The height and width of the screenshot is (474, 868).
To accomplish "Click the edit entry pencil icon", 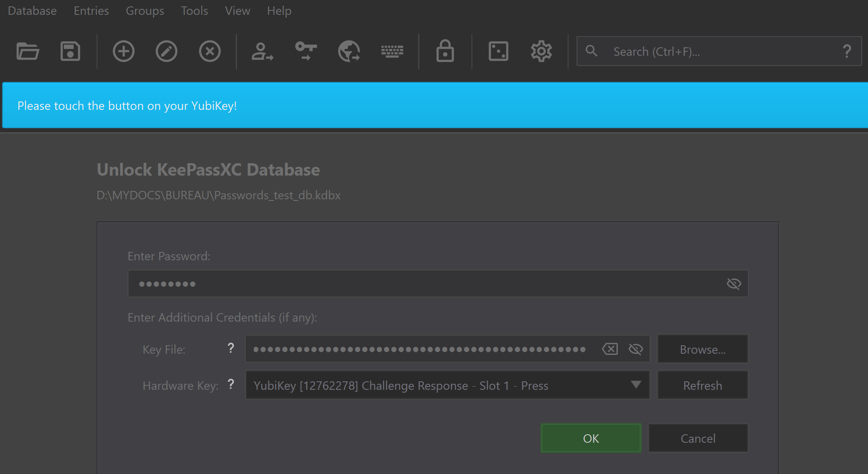I will pyautogui.click(x=166, y=51).
